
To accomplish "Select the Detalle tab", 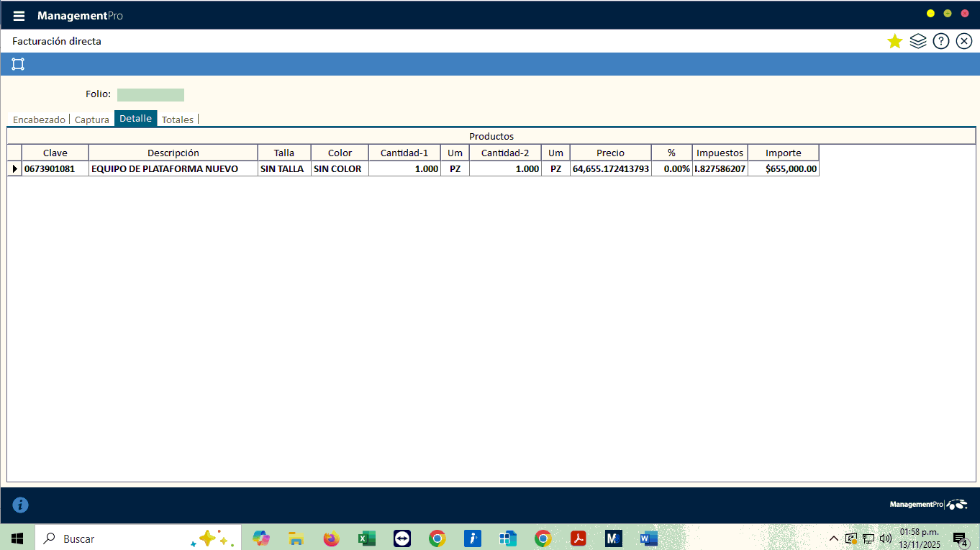I will 135,119.
